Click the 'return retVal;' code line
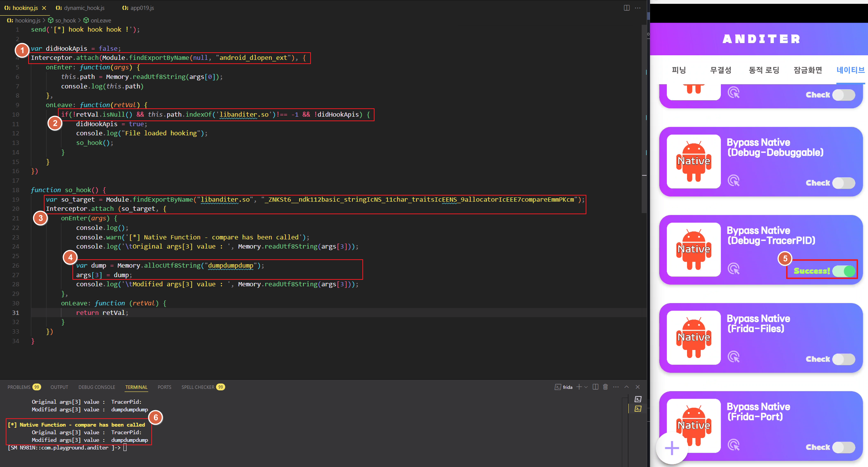Image resolution: width=868 pixels, height=467 pixels. point(102,313)
